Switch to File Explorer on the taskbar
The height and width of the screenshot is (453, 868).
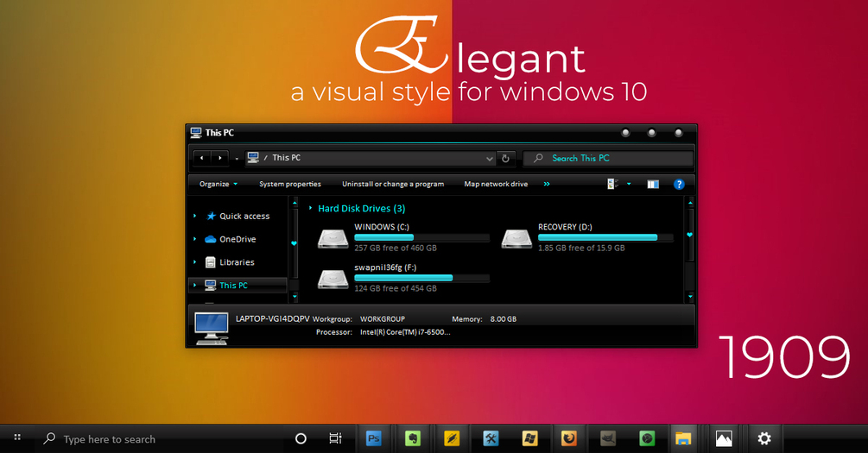683,438
